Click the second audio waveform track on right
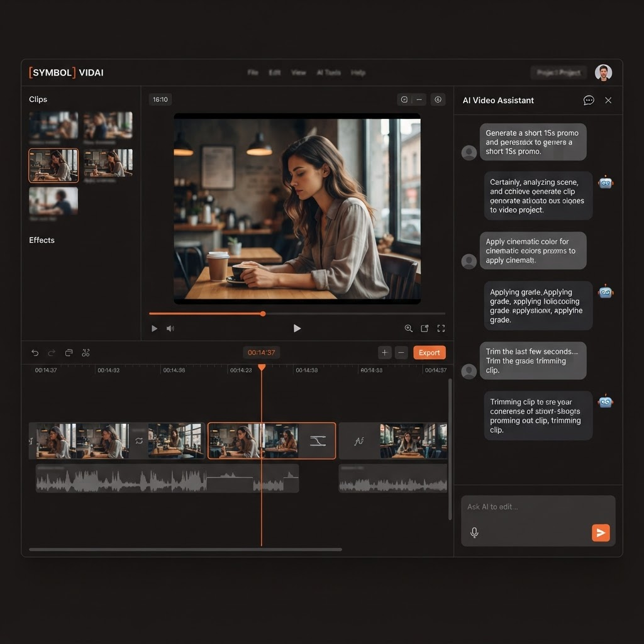The height and width of the screenshot is (644, 644). [x=392, y=479]
